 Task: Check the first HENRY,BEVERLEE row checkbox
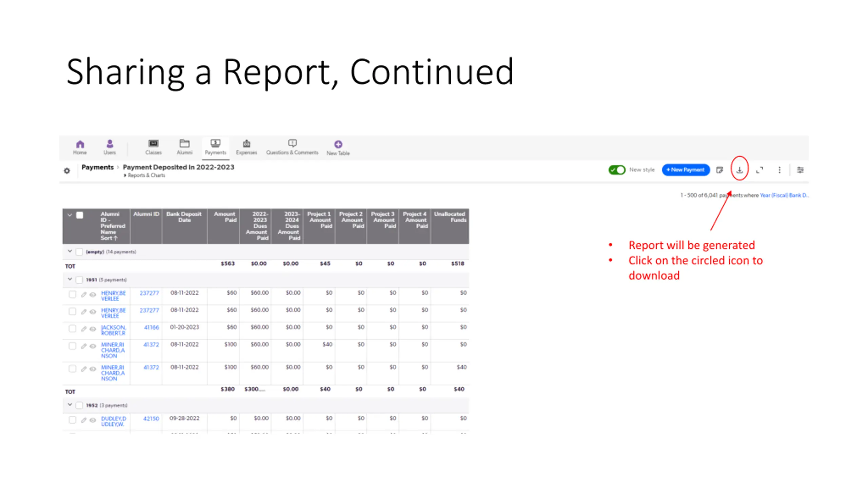[x=72, y=294]
